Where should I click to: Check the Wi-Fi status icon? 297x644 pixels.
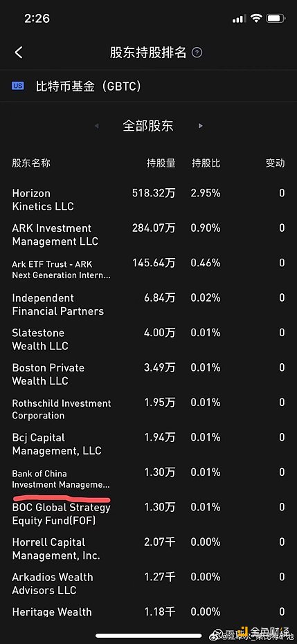[x=257, y=18]
